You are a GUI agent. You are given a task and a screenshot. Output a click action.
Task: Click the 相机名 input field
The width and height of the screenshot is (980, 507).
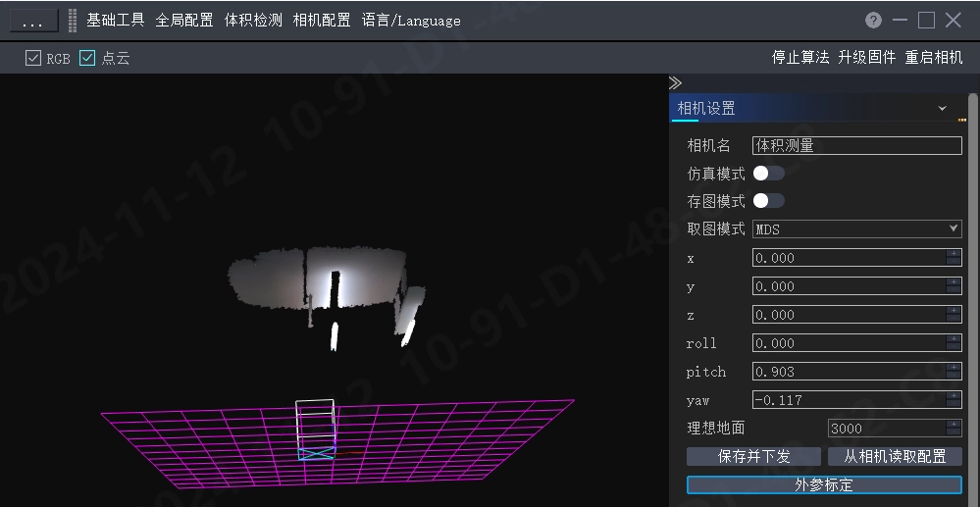(856, 146)
